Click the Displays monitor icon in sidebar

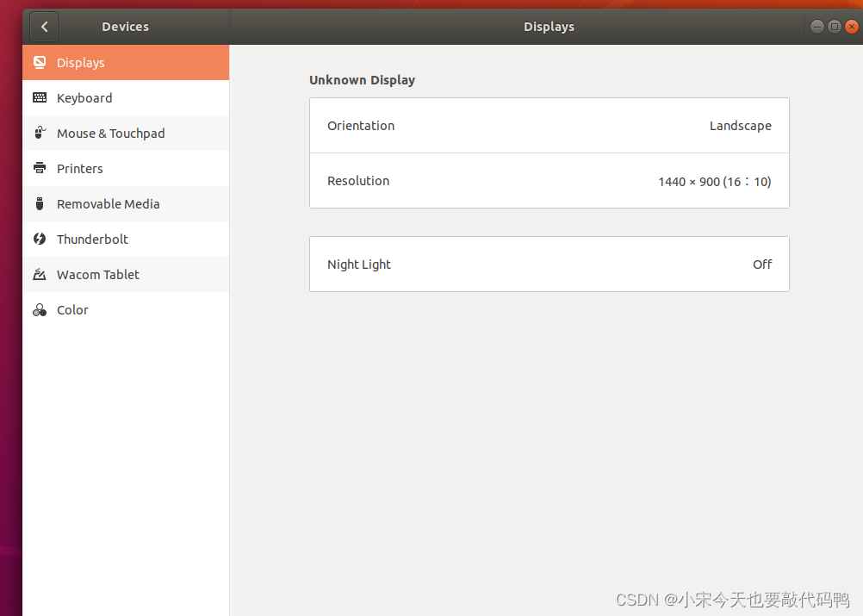tap(40, 62)
